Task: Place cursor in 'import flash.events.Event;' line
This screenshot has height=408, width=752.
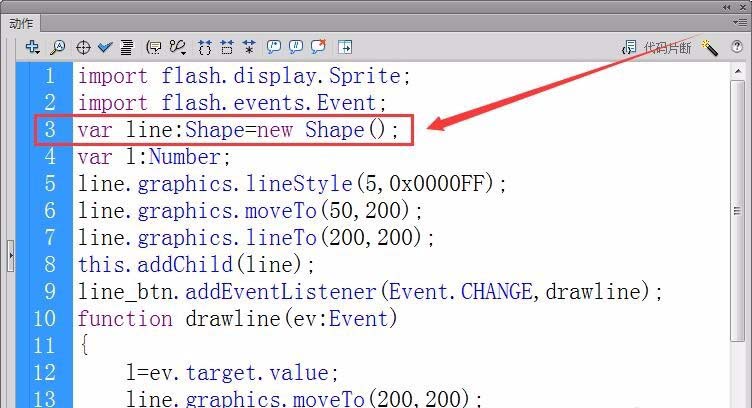Action: pyautogui.click(x=232, y=103)
